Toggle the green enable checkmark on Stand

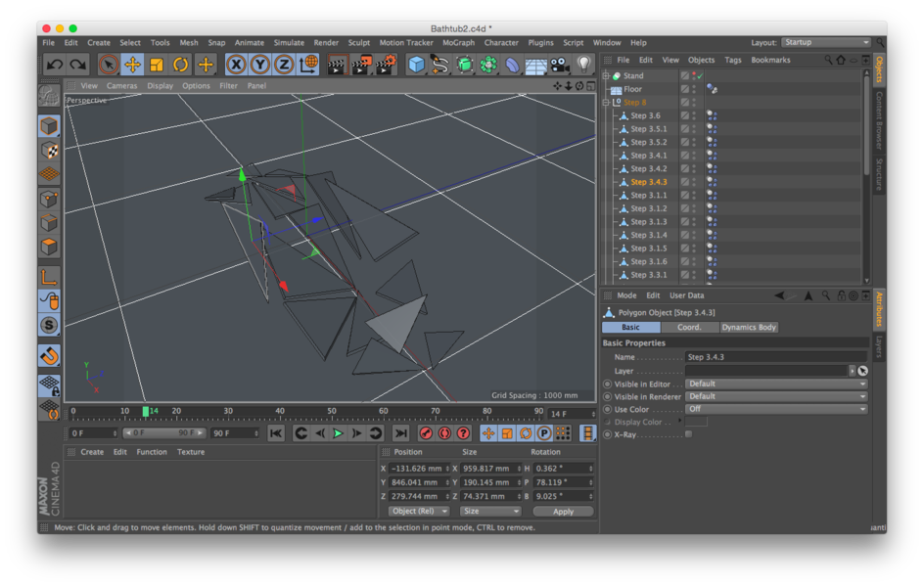pyautogui.click(x=700, y=76)
